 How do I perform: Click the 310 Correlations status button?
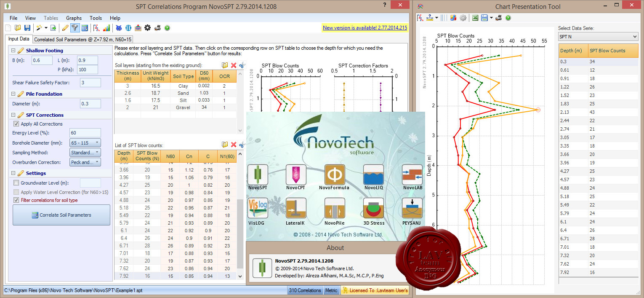point(305,290)
